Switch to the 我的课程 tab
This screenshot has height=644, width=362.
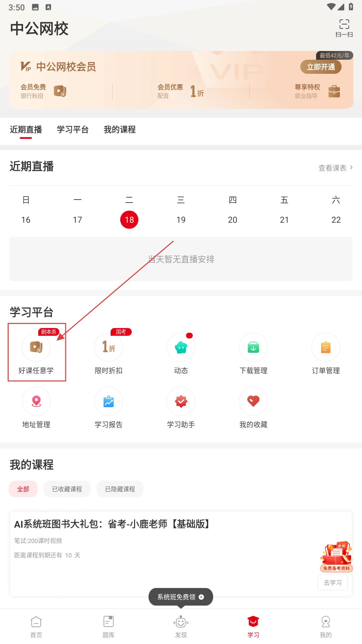click(120, 129)
